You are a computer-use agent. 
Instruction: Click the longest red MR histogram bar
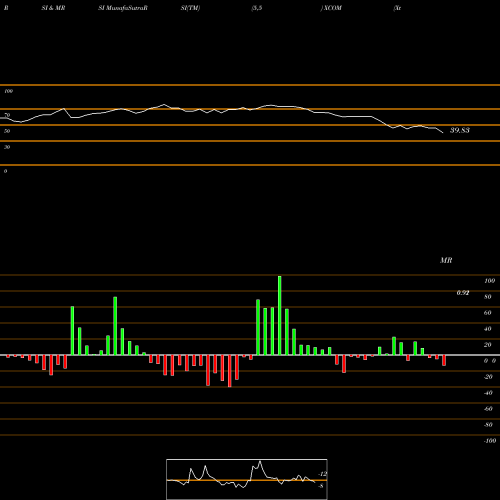[229, 371]
